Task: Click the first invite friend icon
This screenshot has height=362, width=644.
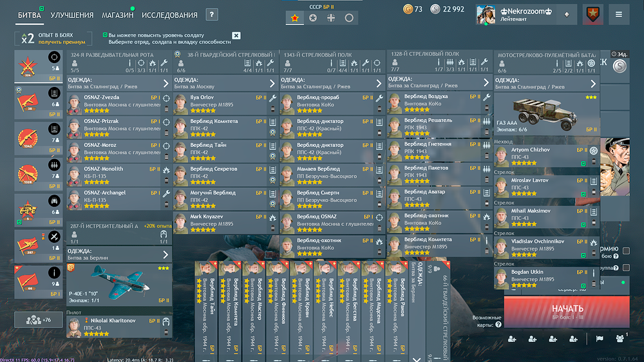Action: pyautogui.click(x=512, y=339)
